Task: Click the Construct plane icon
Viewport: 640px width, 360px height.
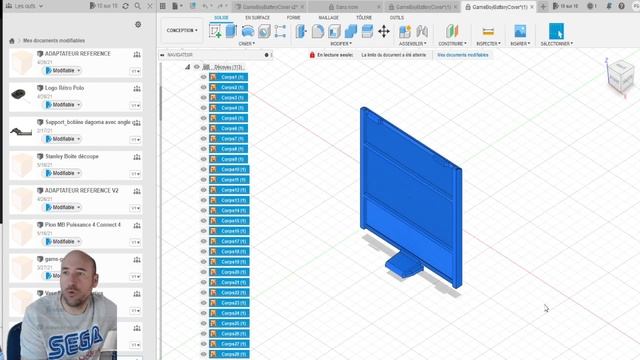Action: click(452, 31)
